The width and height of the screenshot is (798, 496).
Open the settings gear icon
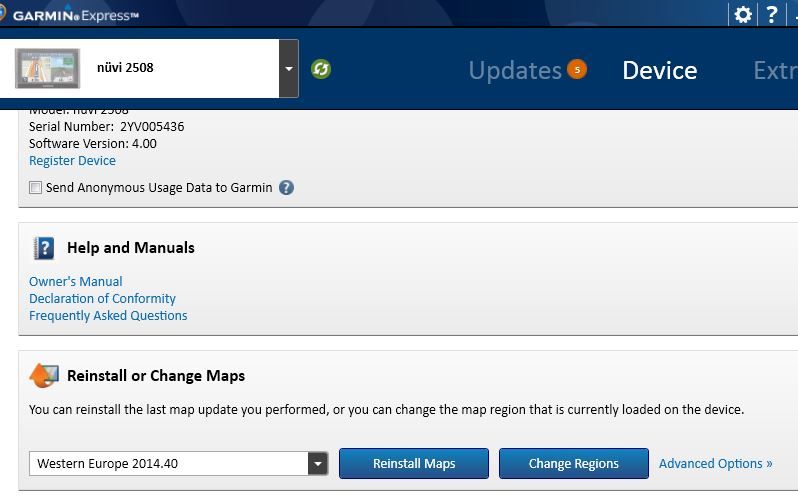(743, 14)
